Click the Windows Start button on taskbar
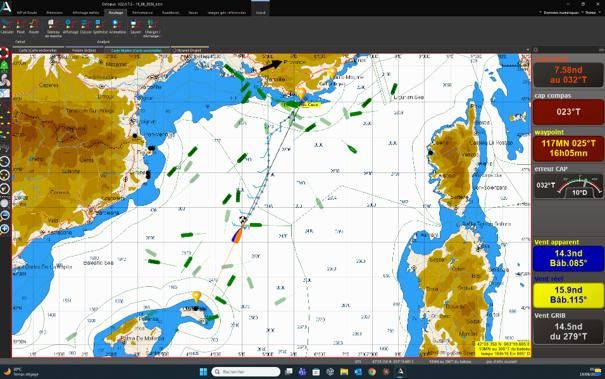 click(x=203, y=372)
